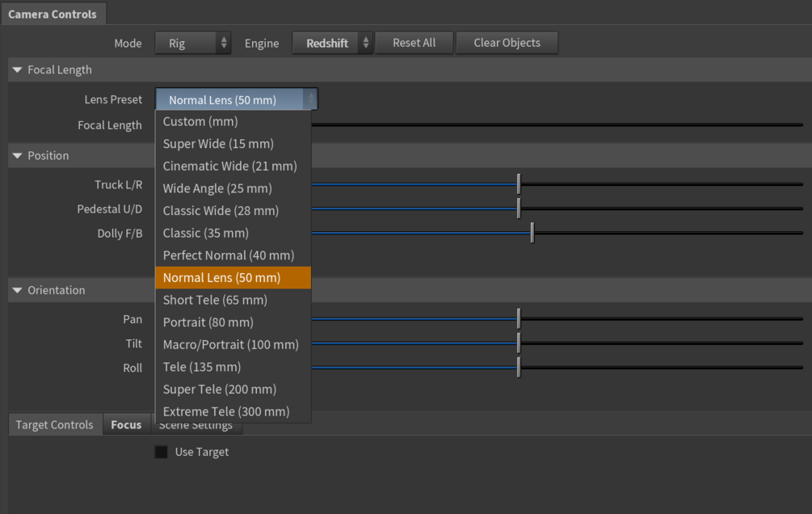
Task: Open the Mode dropdown showing Rig
Action: (x=192, y=44)
